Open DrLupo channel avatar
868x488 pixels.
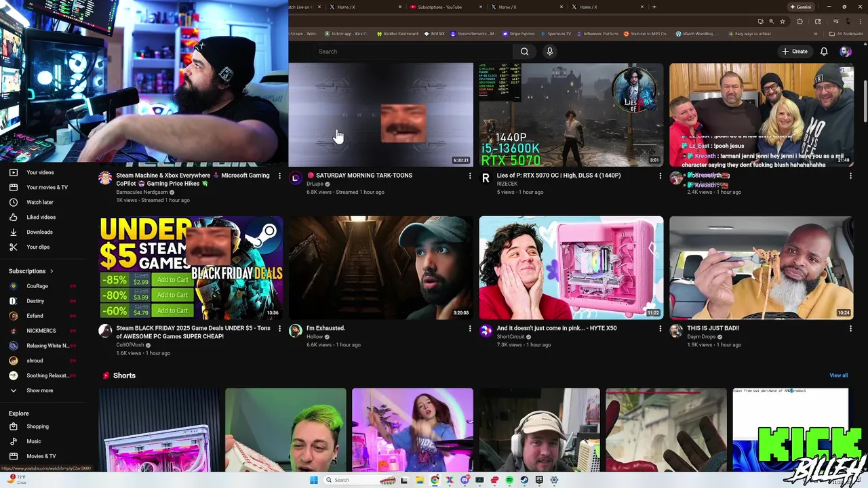point(295,178)
